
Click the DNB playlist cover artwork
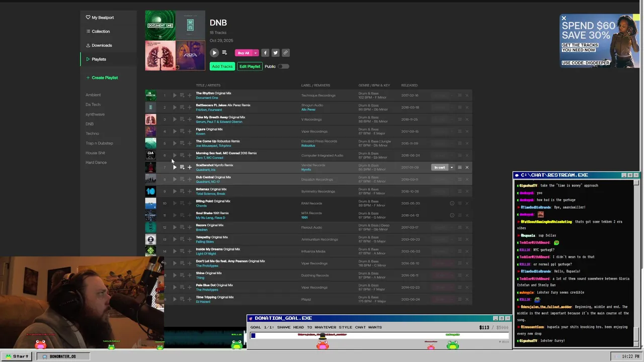175,40
